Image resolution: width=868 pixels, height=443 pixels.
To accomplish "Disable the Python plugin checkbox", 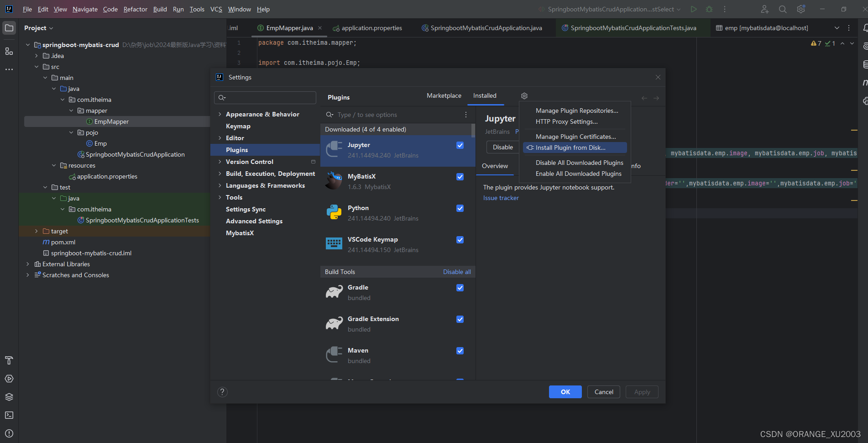I will click(460, 208).
